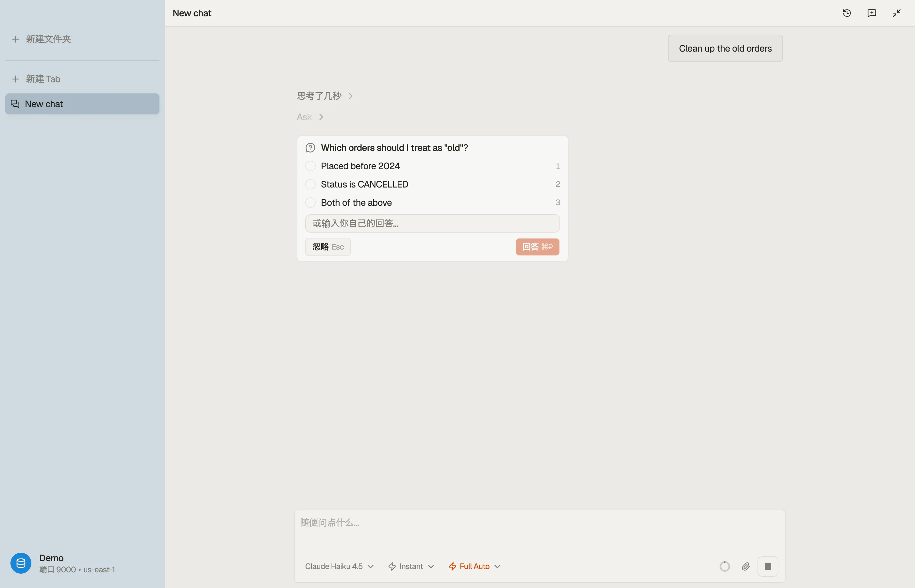Open chat history clock icon
915x588 pixels.
847,13
